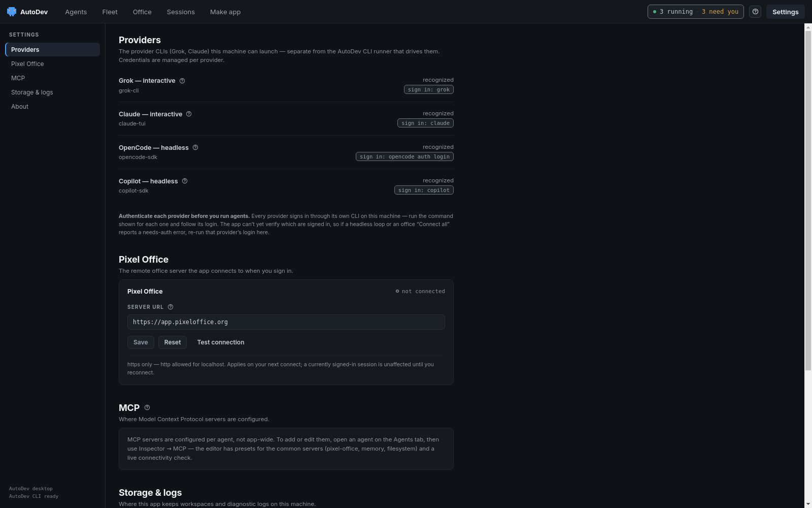Click 'recognized' status in the Copilot row

(x=438, y=180)
